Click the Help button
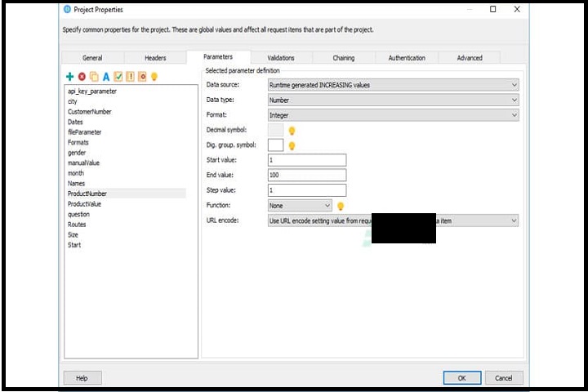Screen dimensions: 588x392 (x=82, y=378)
